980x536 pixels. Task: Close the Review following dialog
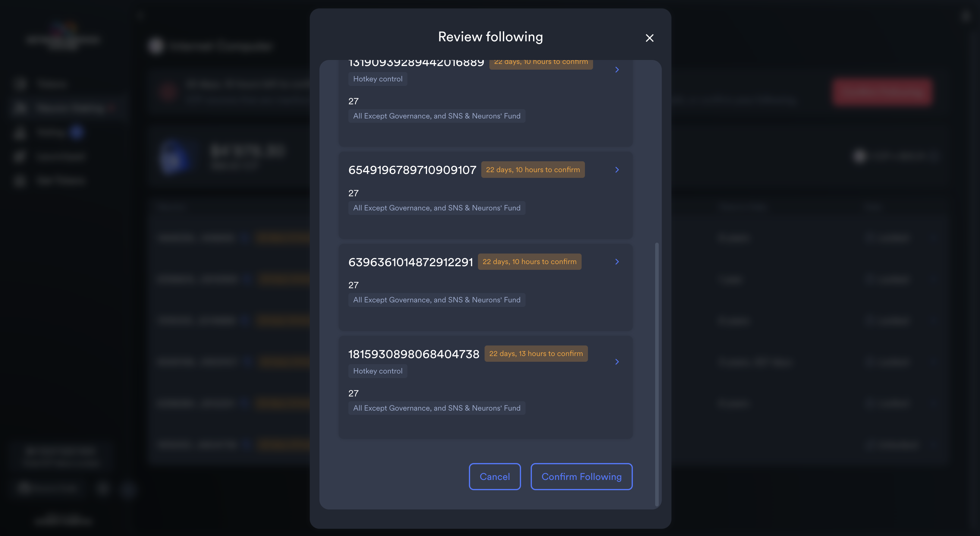click(649, 38)
